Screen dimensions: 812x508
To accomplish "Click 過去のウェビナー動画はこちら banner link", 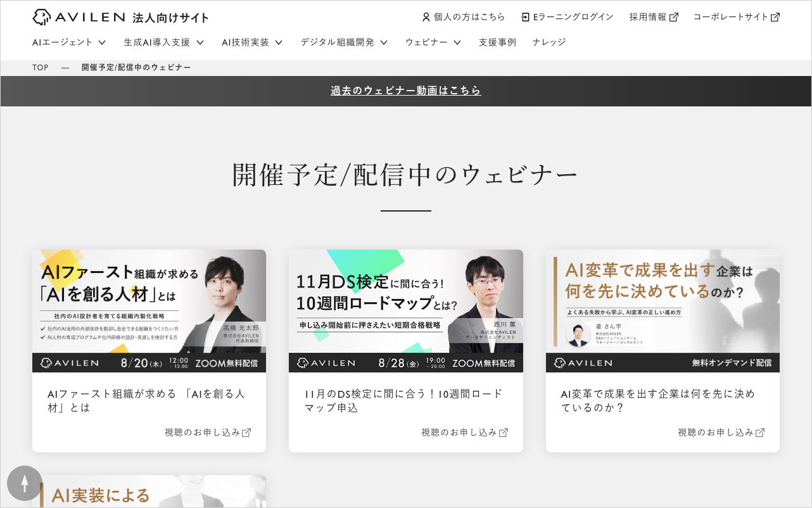I will [406, 91].
